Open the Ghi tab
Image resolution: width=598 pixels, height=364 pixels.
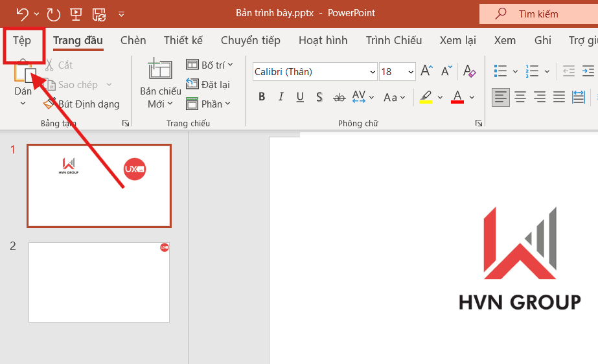(x=543, y=40)
